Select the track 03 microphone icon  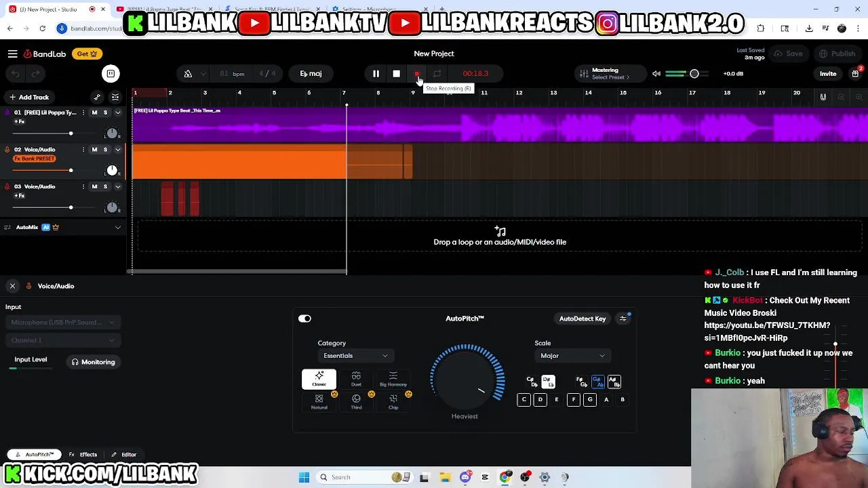tap(7, 186)
